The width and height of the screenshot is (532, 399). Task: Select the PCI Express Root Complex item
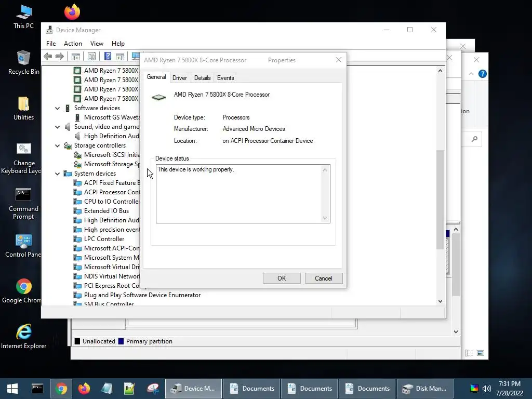coord(112,286)
